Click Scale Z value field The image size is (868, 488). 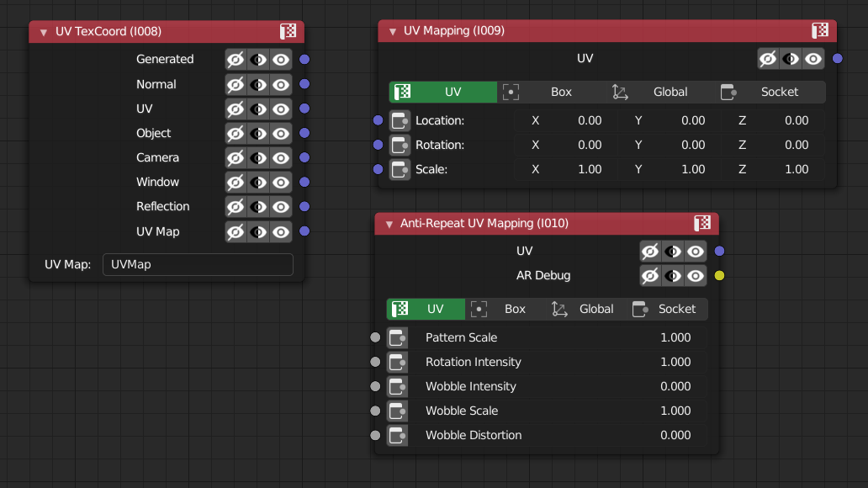coord(773,169)
